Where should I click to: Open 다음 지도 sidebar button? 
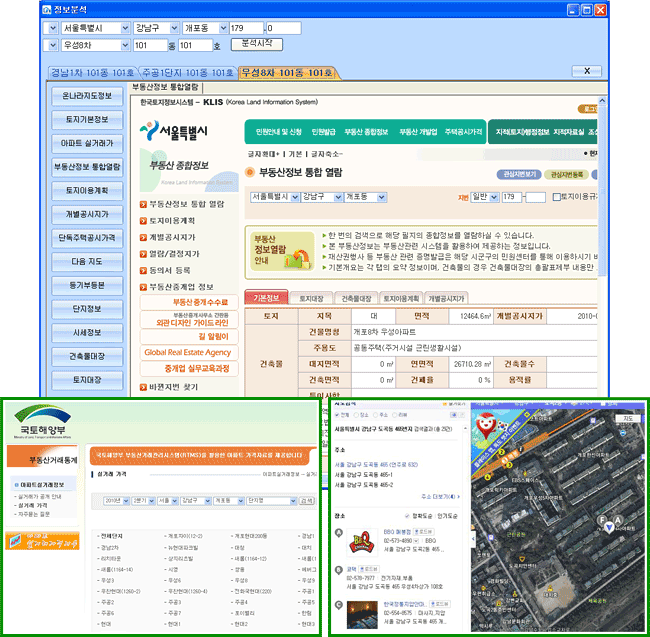[87, 262]
